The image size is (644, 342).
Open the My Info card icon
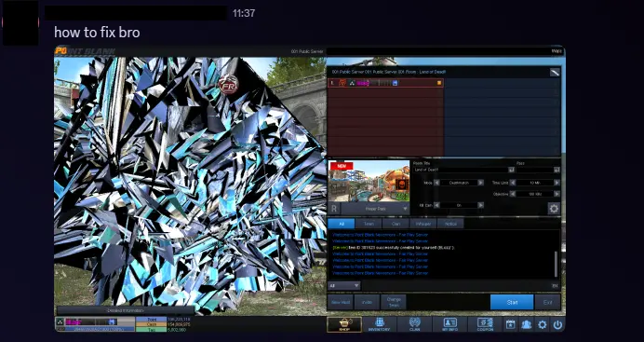click(x=449, y=324)
